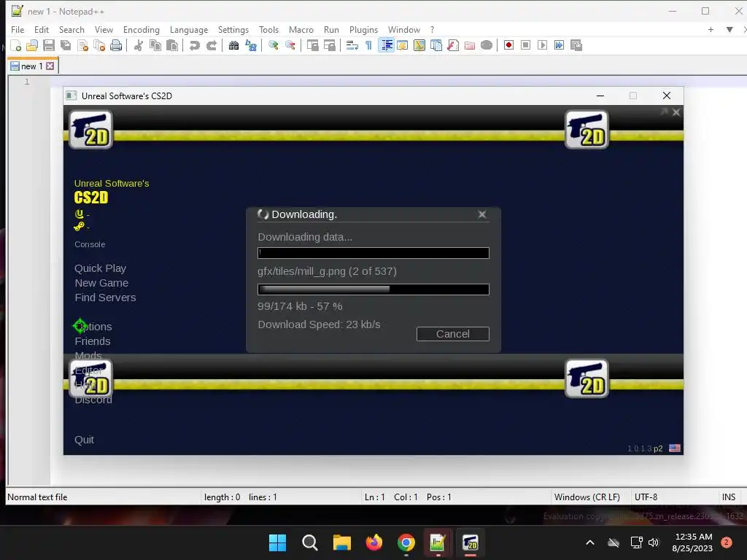Click Run macro multiple times icon
The width and height of the screenshot is (747, 560).
pyautogui.click(x=559, y=45)
